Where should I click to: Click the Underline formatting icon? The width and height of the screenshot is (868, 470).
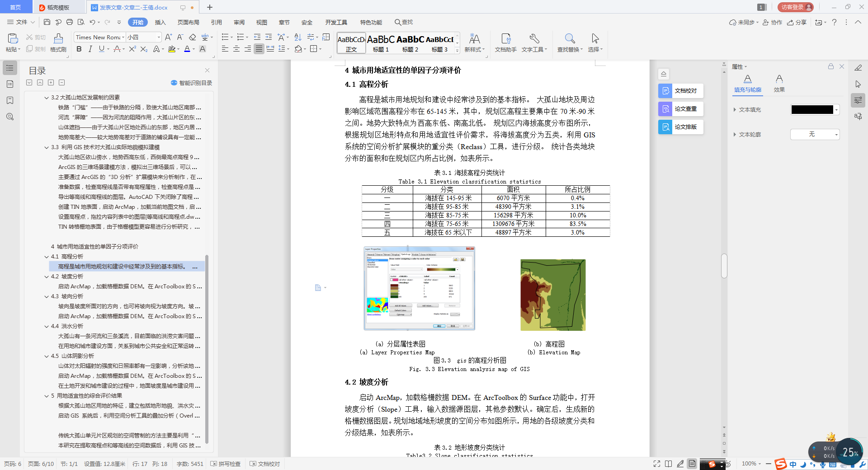pyautogui.click(x=101, y=49)
